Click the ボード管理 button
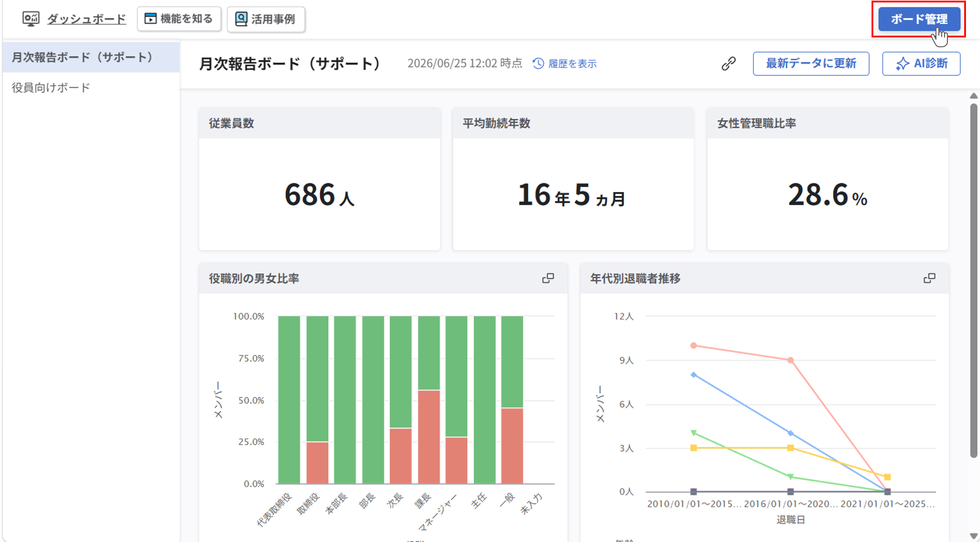Image resolution: width=980 pixels, height=542 pixels. [x=919, y=19]
